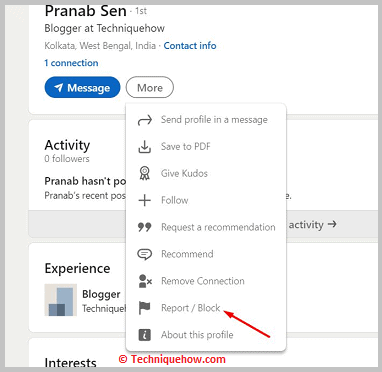The image size is (382, 372).
Task: Click the info icon beside About this profile
Action: (145, 335)
